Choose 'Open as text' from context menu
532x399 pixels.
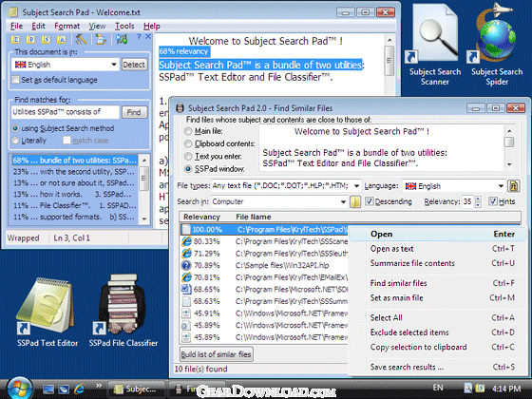438,249
